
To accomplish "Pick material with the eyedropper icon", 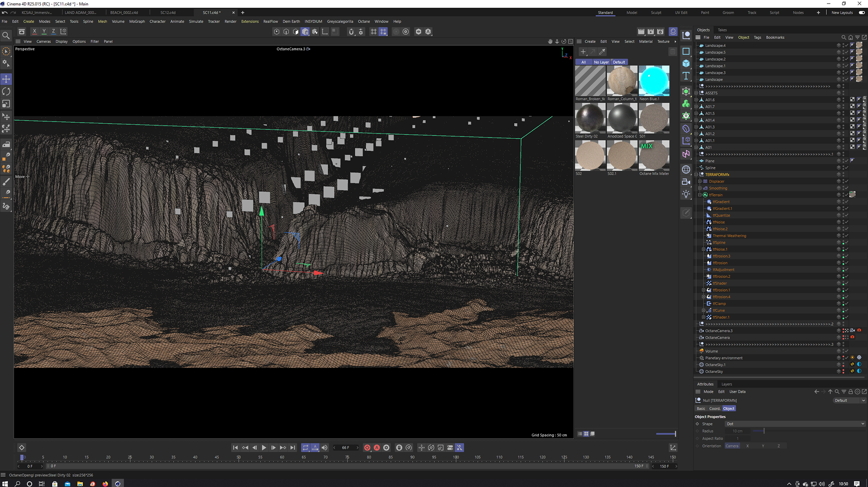I will [x=602, y=52].
